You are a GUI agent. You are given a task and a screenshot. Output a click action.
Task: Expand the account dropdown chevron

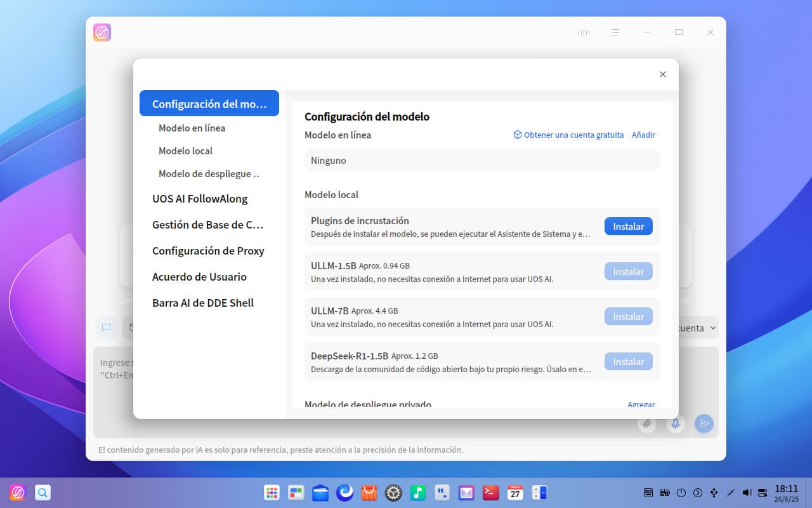712,328
